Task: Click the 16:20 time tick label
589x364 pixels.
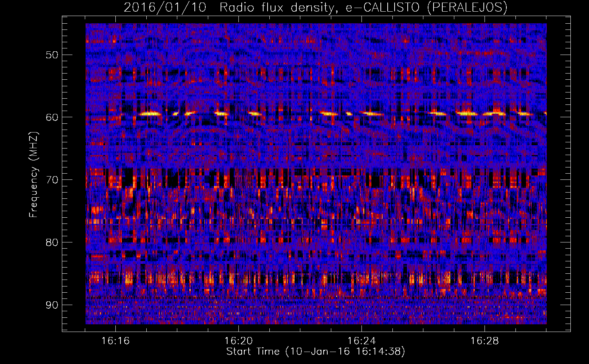Action: (238, 341)
